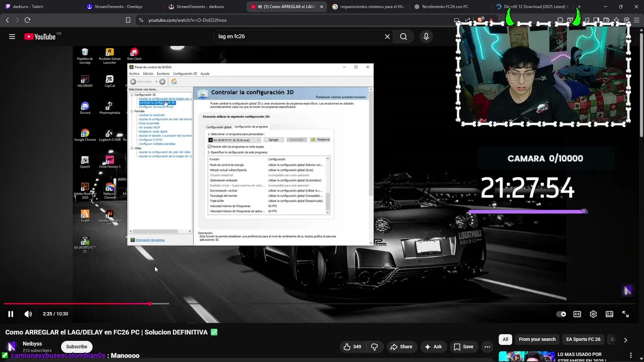644x362 pixels.
Task: Click the YouTube magnifier search button
Action: coord(404,36)
